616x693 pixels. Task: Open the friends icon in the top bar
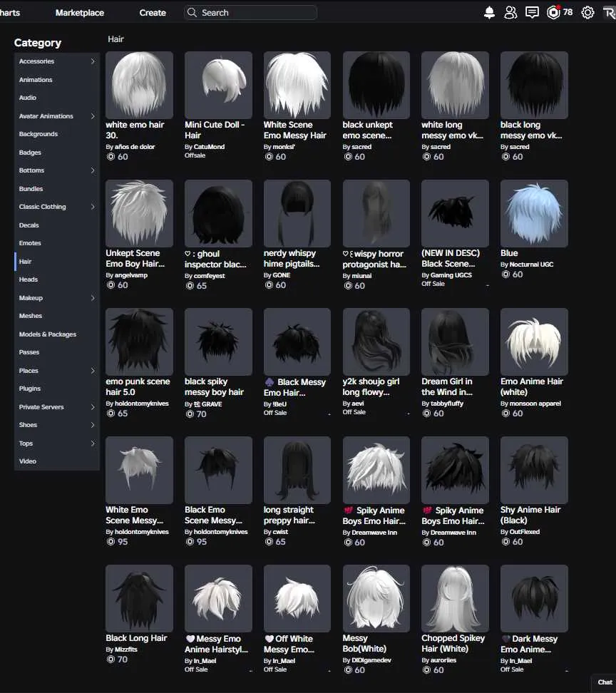click(x=510, y=13)
